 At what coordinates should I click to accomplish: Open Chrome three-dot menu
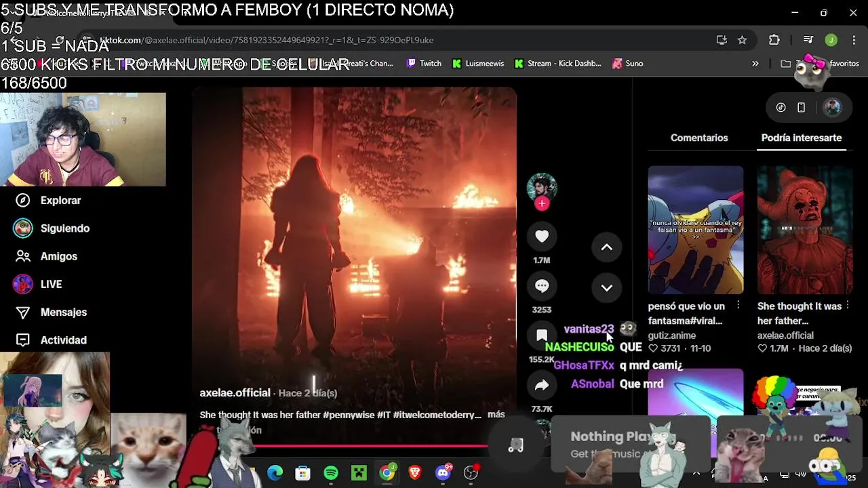pyautogui.click(x=853, y=40)
